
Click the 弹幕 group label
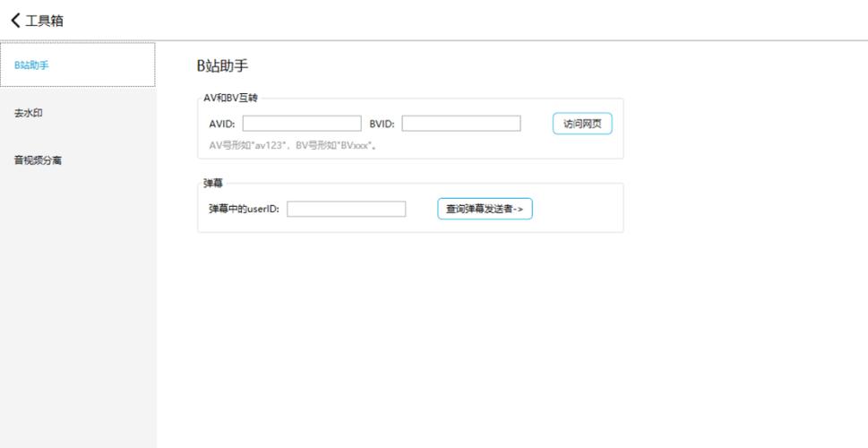pos(213,184)
